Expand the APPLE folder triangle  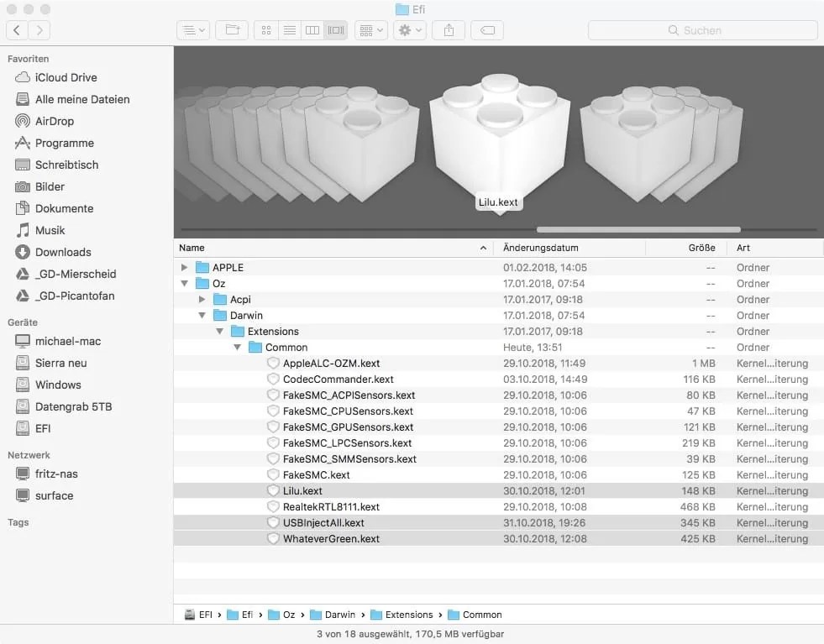tap(184, 267)
